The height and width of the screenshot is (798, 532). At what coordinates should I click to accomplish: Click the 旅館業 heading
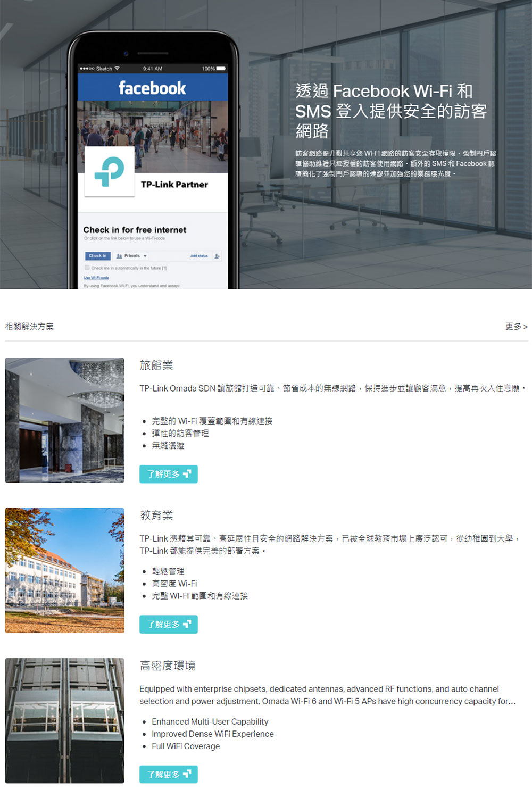point(156,365)
